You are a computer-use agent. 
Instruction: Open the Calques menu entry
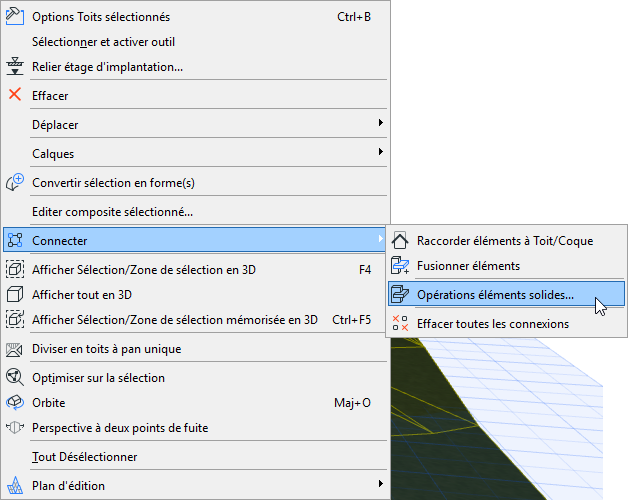pyautogui.click(x=195, y=153)
